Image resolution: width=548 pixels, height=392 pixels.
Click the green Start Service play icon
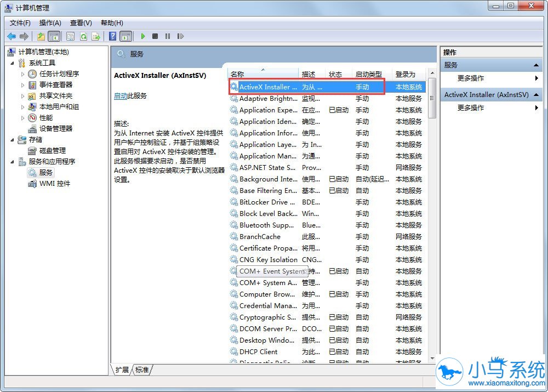[142, 36]
